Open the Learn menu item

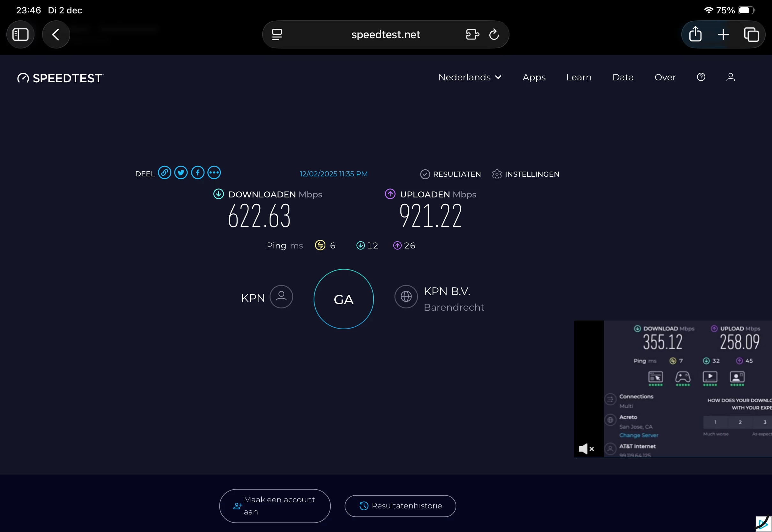click(579, 77)
